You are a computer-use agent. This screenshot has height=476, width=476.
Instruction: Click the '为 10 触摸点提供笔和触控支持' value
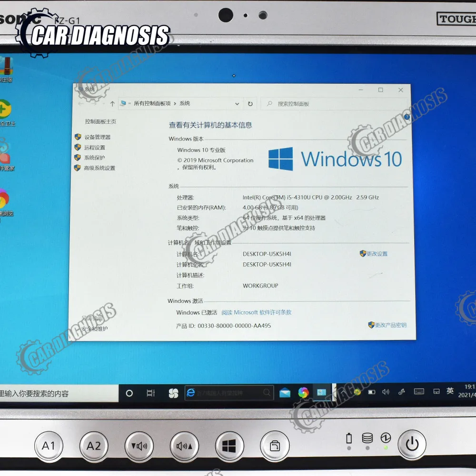[278, 228]
